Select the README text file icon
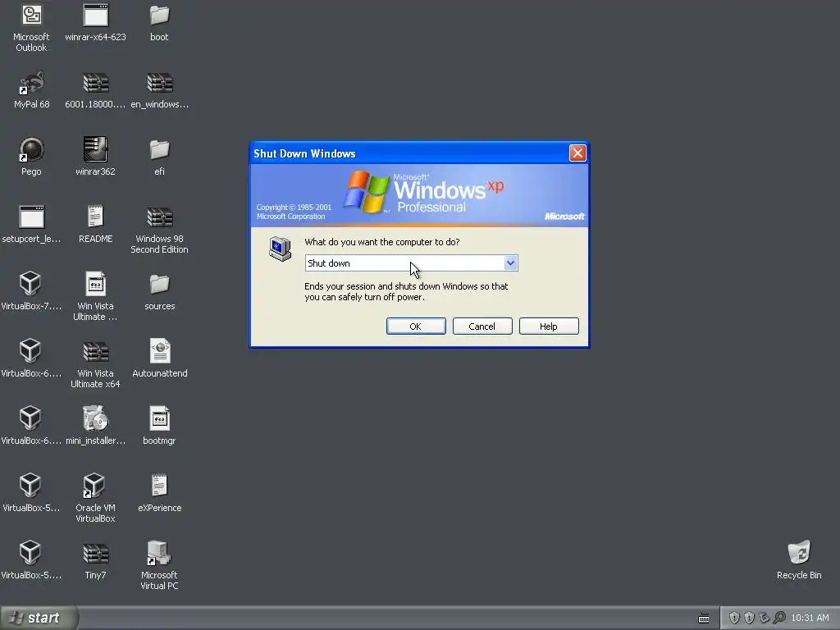This screenshot has width=840, height=630. tap(95, 217)
